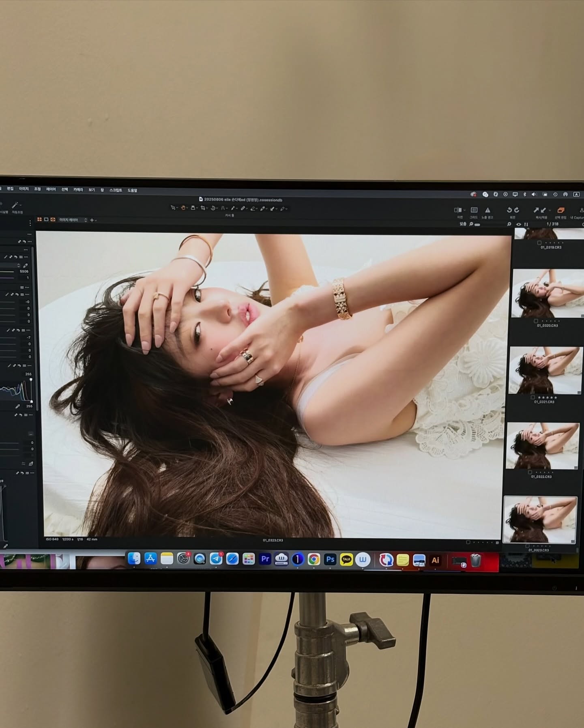Open the 레이어 (Layer) menu
The image size is (584, 728).
(x=51, y=189)
